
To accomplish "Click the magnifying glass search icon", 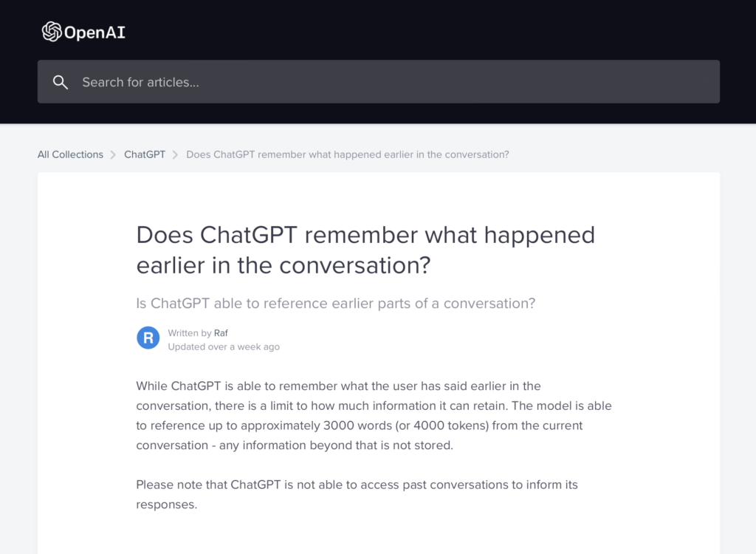I will click(x=61, y=82).
